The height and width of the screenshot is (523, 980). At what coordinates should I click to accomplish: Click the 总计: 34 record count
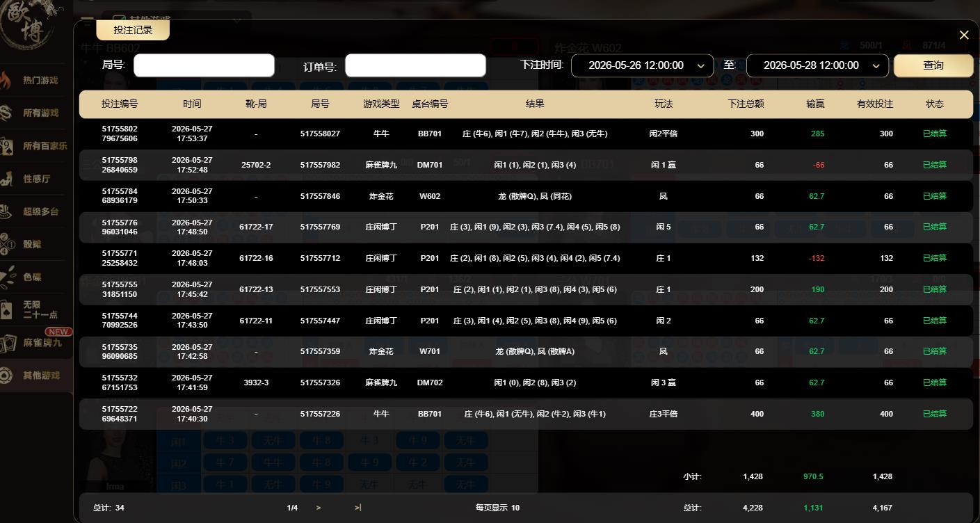tap(109, 508)
